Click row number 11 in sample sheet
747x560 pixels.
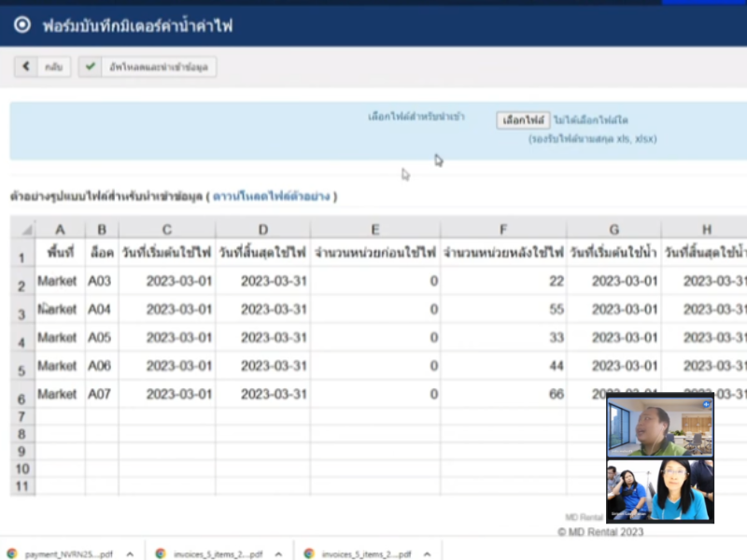point(22,486)
